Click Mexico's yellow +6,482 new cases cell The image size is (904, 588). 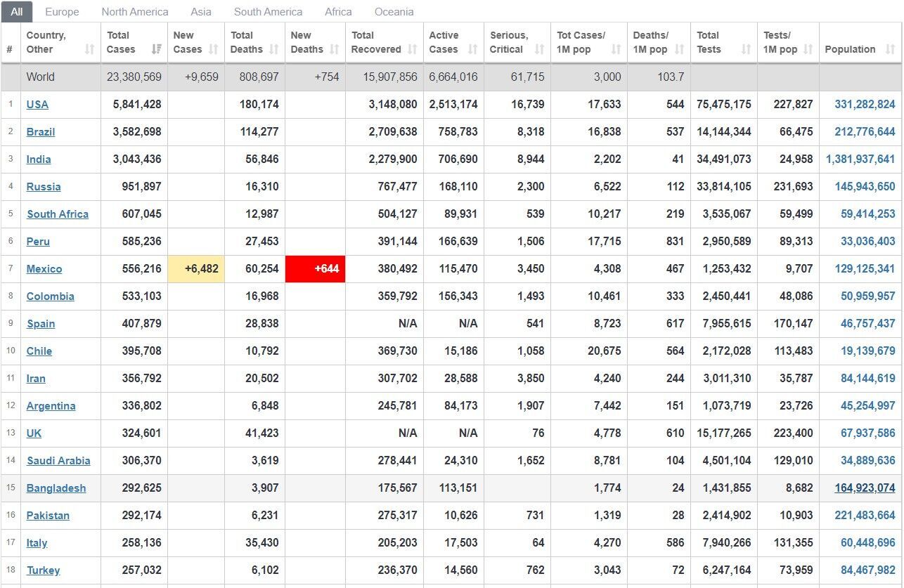196,269
